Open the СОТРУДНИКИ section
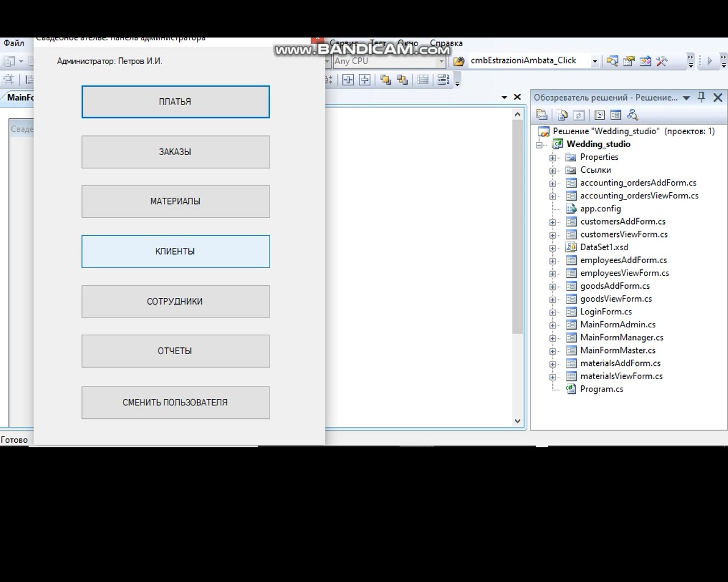Image resolution: width=728 pixels, height=582 pixels. [175, 301]
